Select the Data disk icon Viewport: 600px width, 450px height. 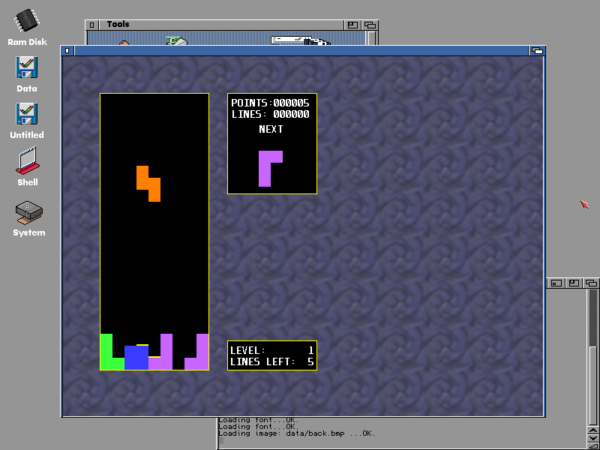[x=28, y=68]
